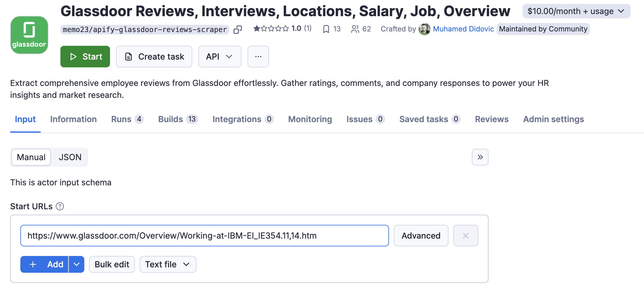644x291 pixels.
Task: Expand the $10.00/month + usage pricing dropdown
Action: [576, 11]
